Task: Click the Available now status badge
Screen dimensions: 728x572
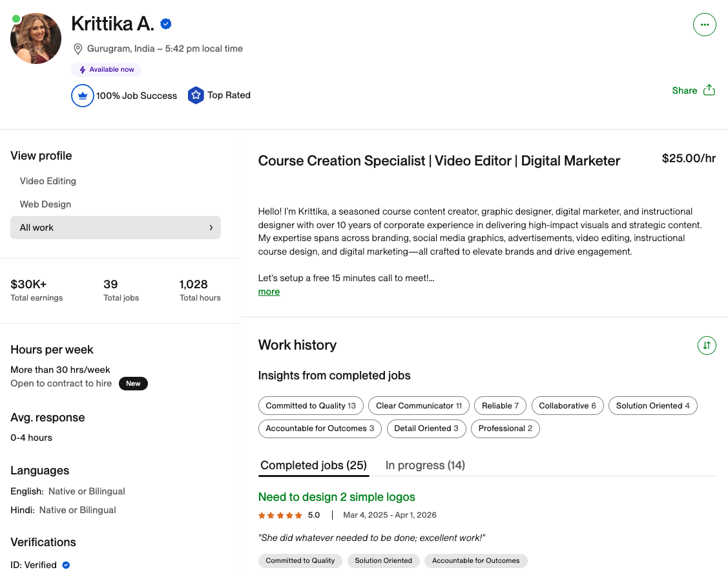Action: 107,70
